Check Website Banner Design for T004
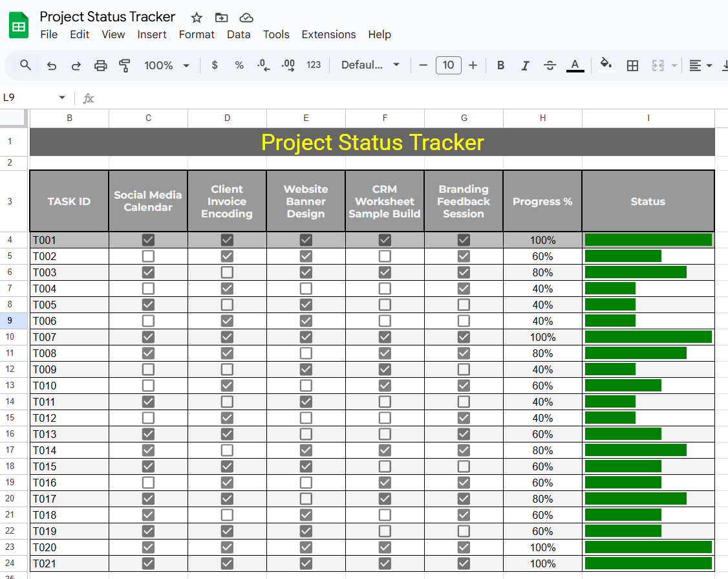Screen dimensions: 728x579 [x=306, y=289]
